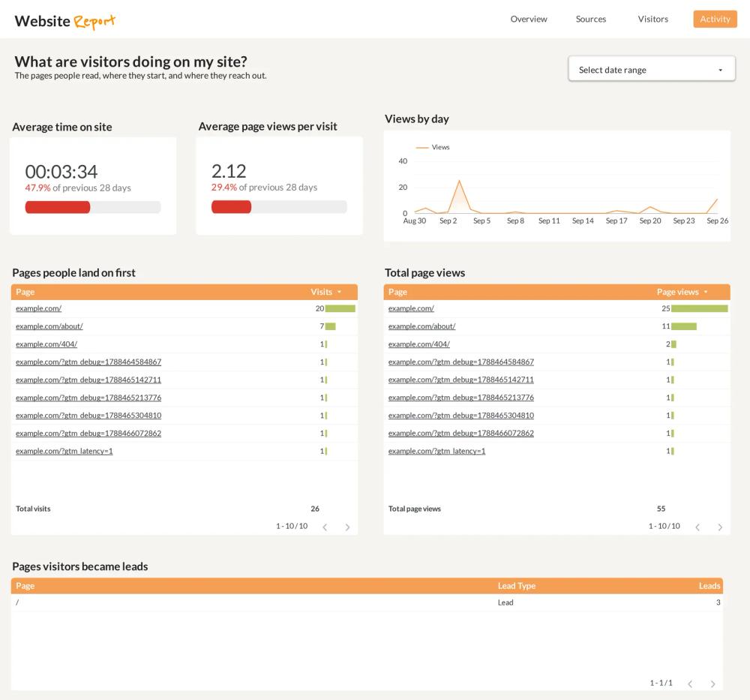Go to next page in landing pages table

(x=348, y=527)
